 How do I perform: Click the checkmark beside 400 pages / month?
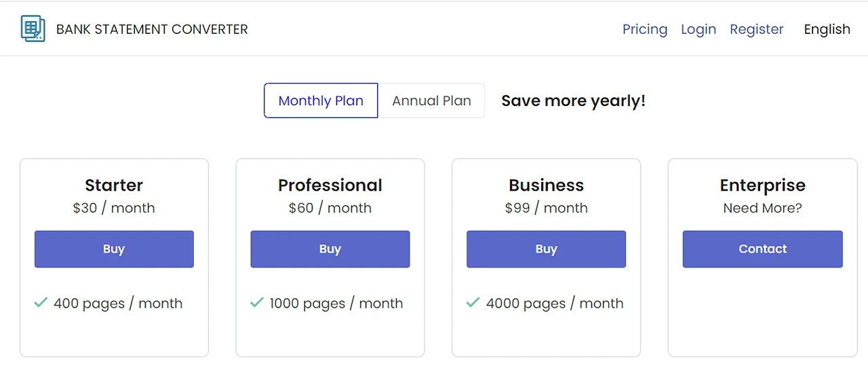(x=41, y=302)
